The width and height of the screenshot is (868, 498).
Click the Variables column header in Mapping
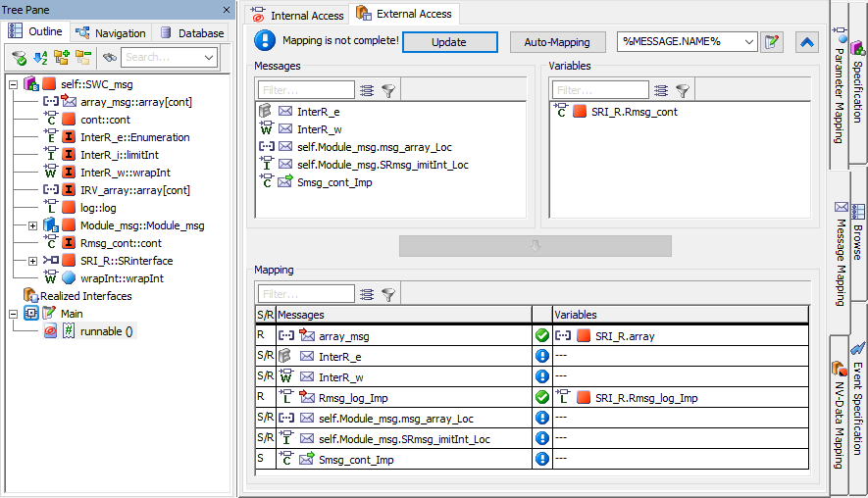point(681,315)
